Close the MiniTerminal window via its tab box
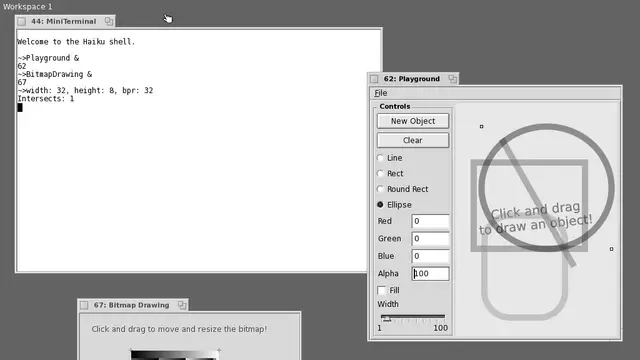The width and height of the screenshot is (640, 360). (x=22, y=21)
